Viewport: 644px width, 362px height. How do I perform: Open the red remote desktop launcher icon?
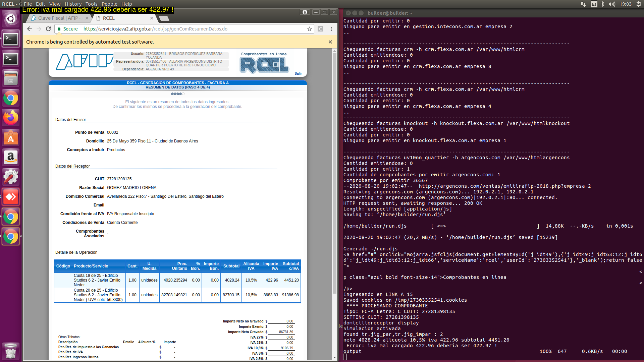tap(11, 197)
